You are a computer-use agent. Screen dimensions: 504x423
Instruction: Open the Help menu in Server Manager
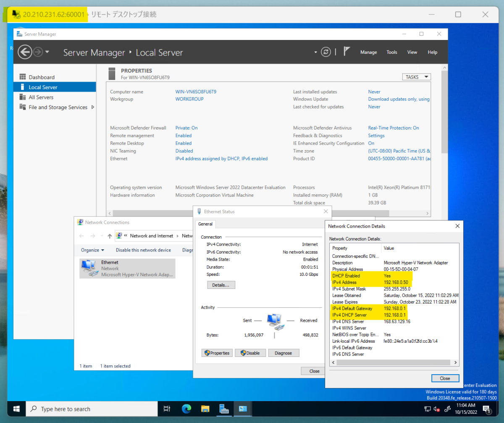(x=433, y=52)
